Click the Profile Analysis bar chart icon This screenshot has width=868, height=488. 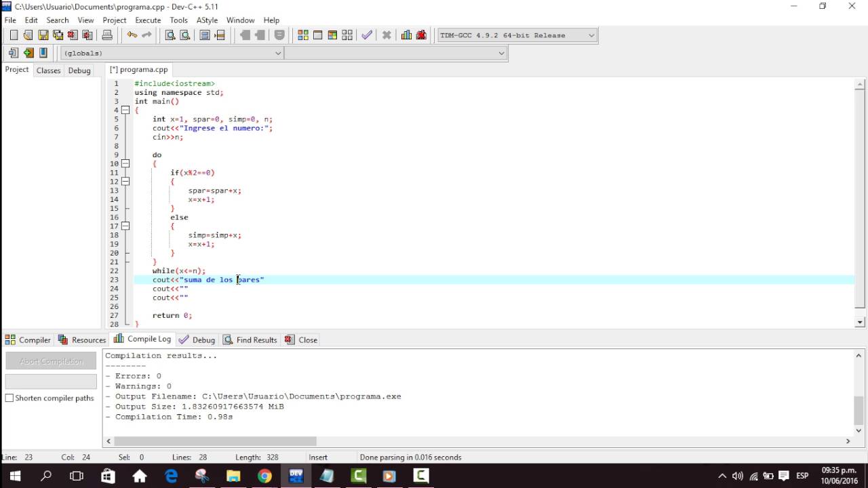coord(406,35)
